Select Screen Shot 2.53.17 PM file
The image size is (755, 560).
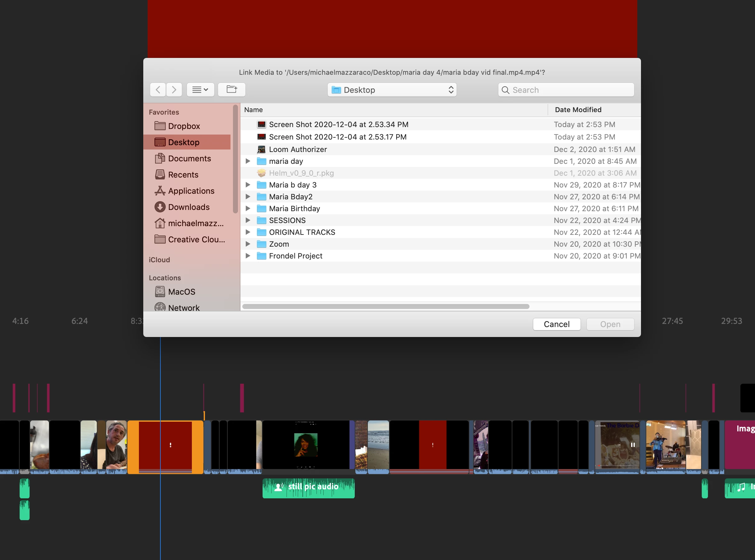(x=337, y=137)
